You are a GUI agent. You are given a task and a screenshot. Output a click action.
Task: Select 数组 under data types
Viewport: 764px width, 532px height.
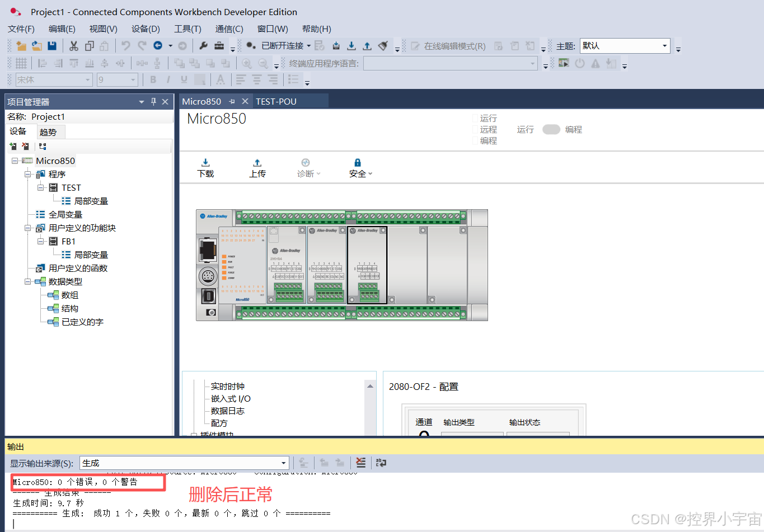coord(70,295)
